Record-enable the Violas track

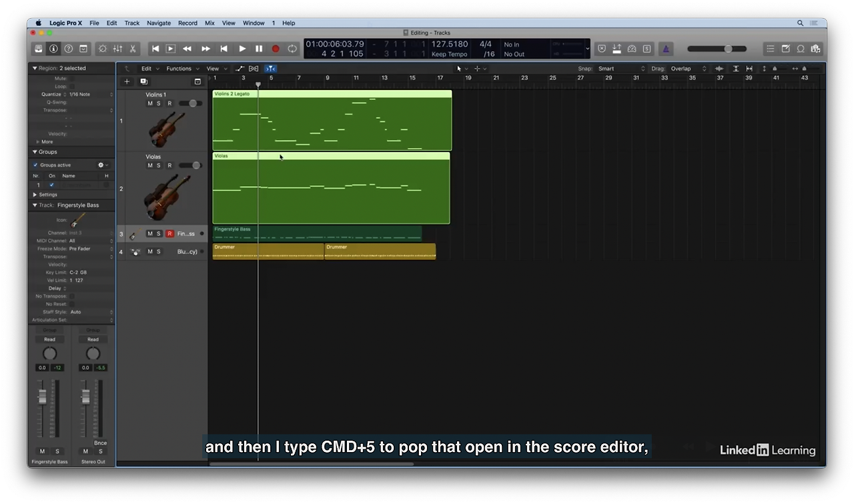tap(169, 165)
